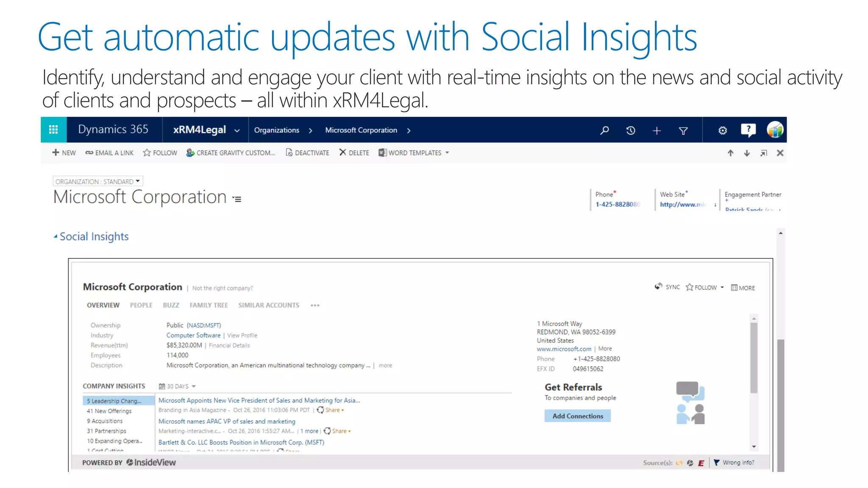Select 9 Acquisitions insight

click(105, 421)
